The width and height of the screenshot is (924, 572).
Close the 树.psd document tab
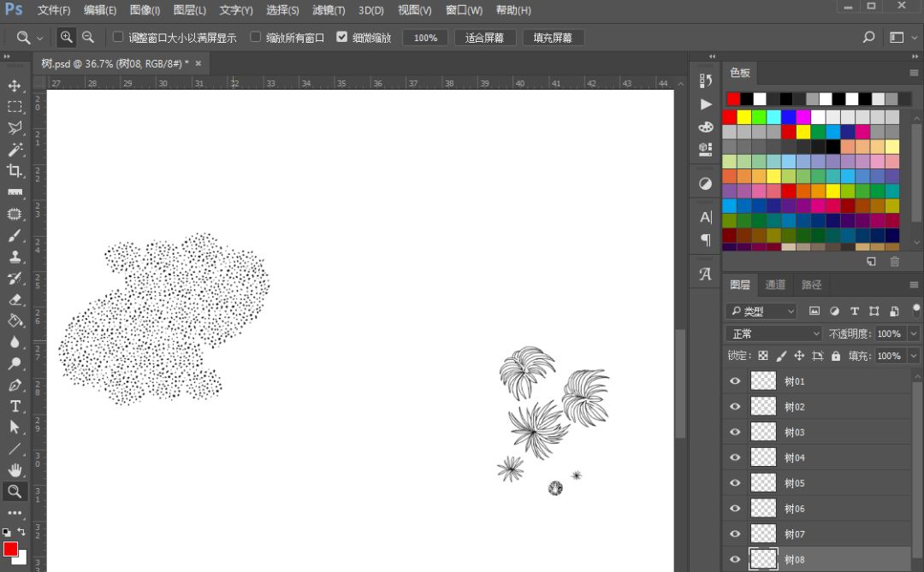(x=198, y=63)
